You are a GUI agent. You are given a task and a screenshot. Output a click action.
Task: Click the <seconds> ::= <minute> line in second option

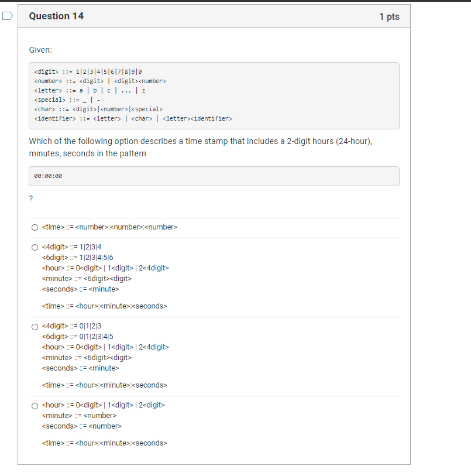(x=78, y=289)
